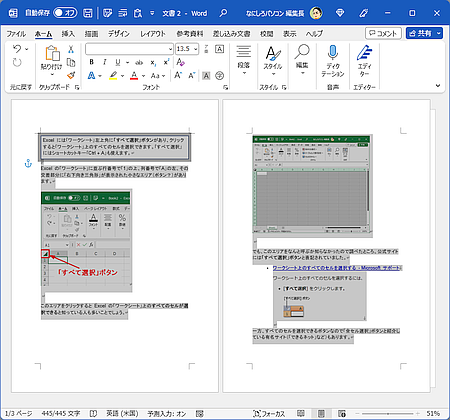This screenshot has width=450, height=420.
Task: Toggle Strikethrough formatting
Action: 139,62
